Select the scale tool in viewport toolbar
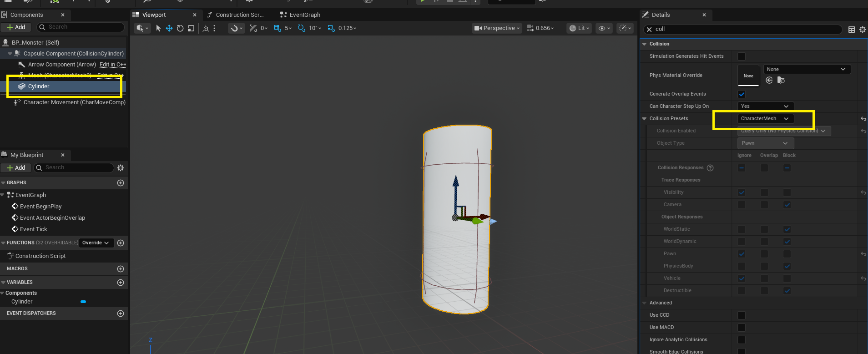Screen dimensions: 868x354 pos(191,28)
